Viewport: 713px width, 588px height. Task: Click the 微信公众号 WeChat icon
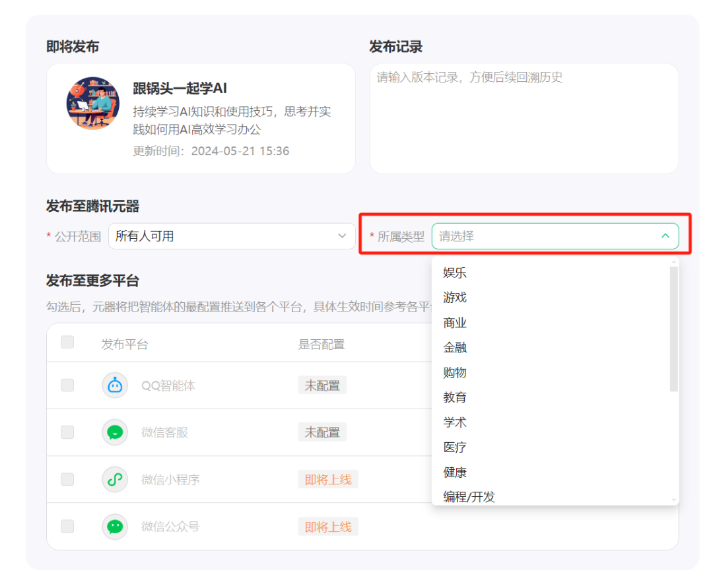pyautogui.click(x=115, y=527)
